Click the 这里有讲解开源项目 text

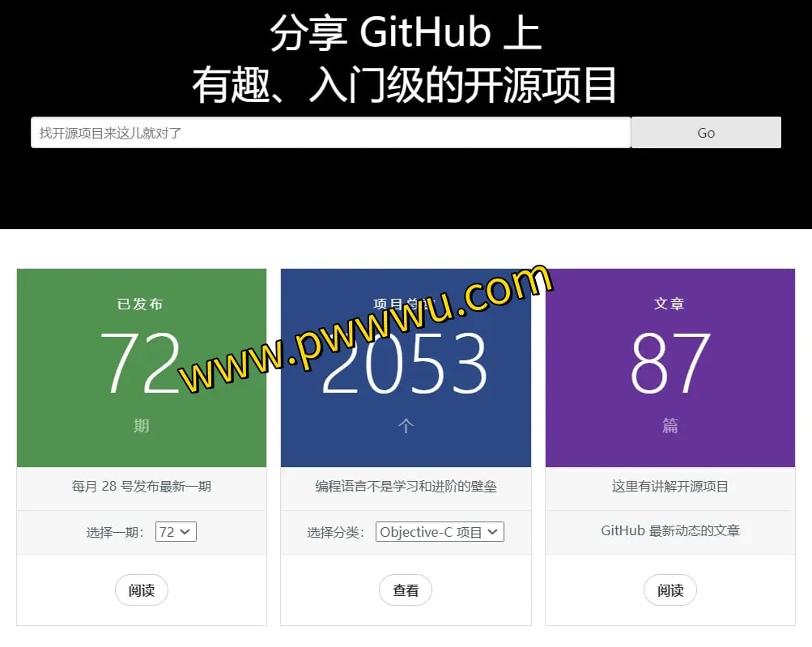coord(670,487)
